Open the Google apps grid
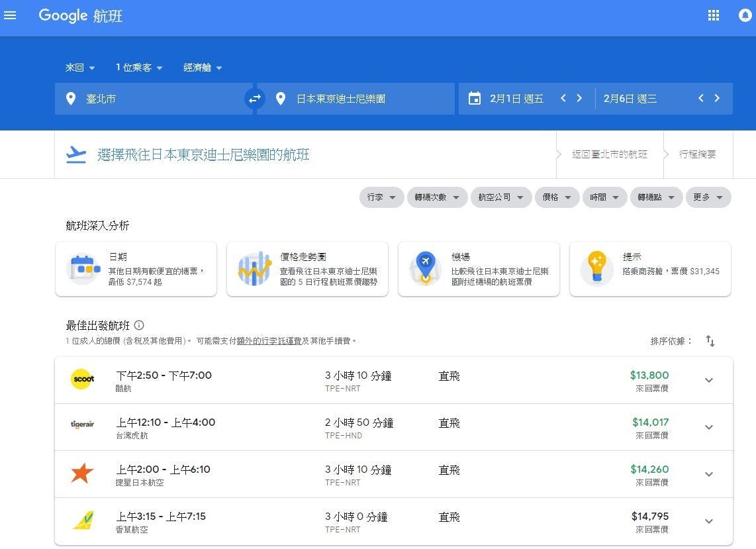The width and height of the screenshot is (756, 549). point(713,16)
